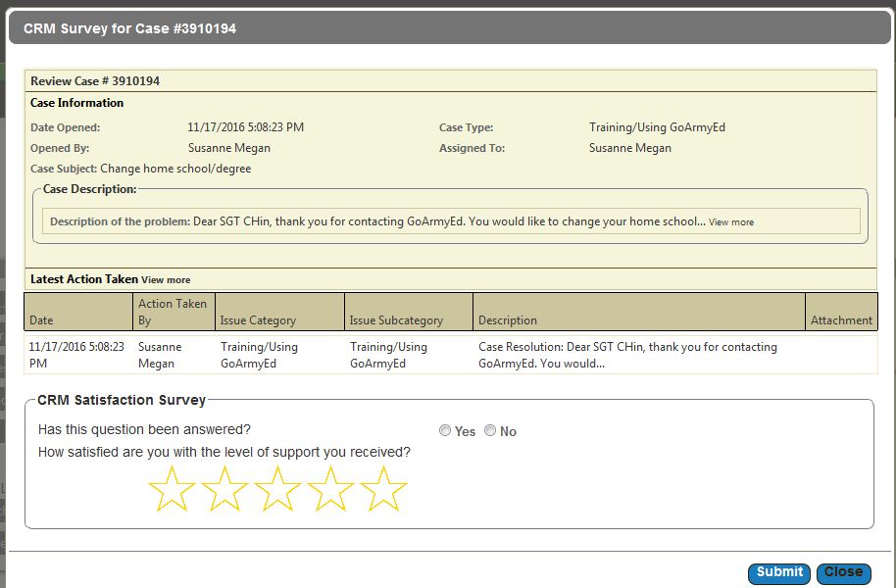Select No for question answered
Image resolution: width=896 pixels, height=588 pixels.
pos(490,430)
